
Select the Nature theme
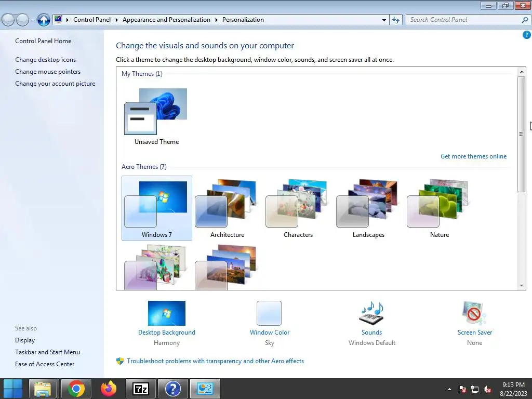click(440, 208)
